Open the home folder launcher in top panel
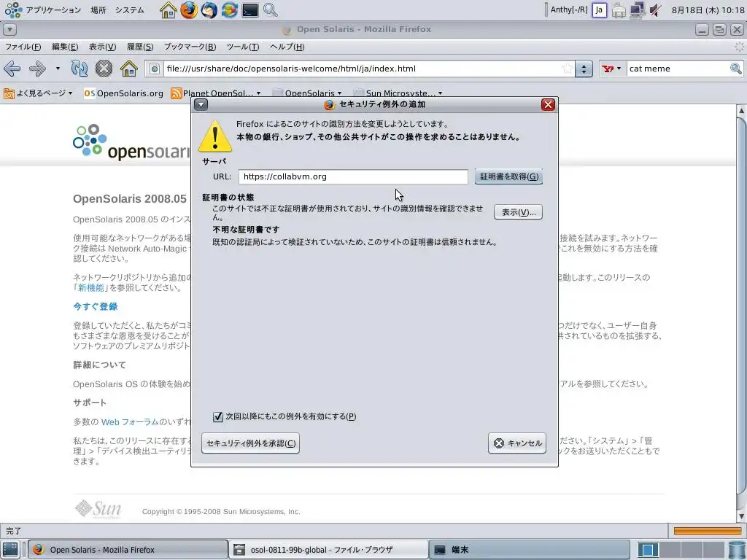The image size is (747, 560). click(169, 10)
